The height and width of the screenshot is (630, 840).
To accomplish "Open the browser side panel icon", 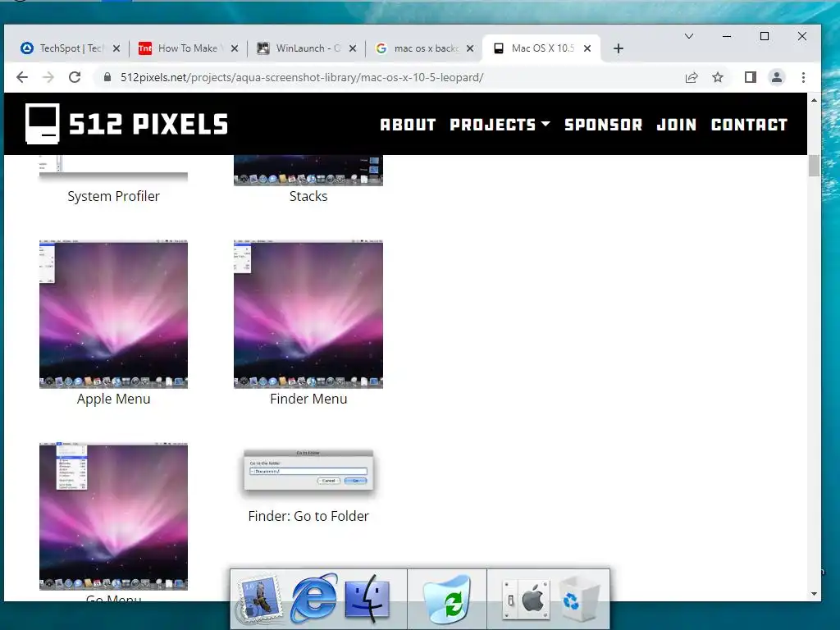I will [751, 77].
